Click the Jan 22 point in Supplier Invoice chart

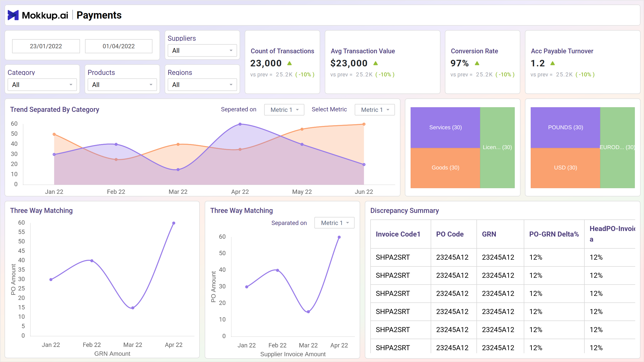click(247, 287)
